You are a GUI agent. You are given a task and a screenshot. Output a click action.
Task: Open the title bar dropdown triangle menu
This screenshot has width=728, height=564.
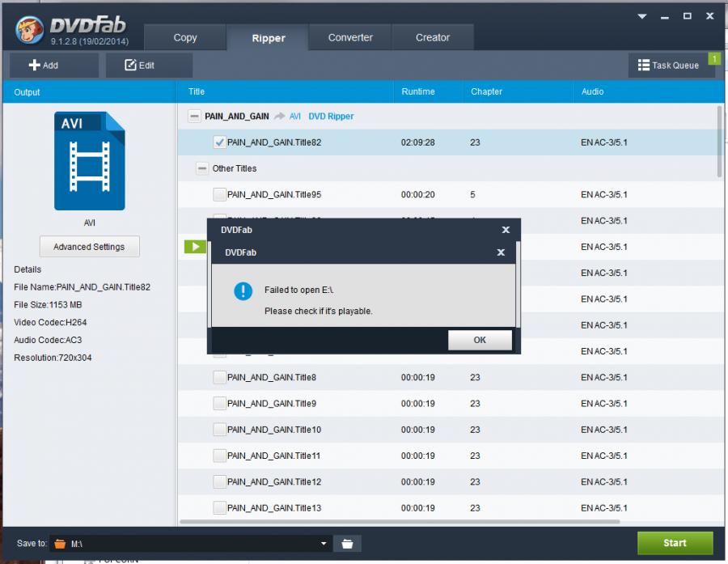642,16
